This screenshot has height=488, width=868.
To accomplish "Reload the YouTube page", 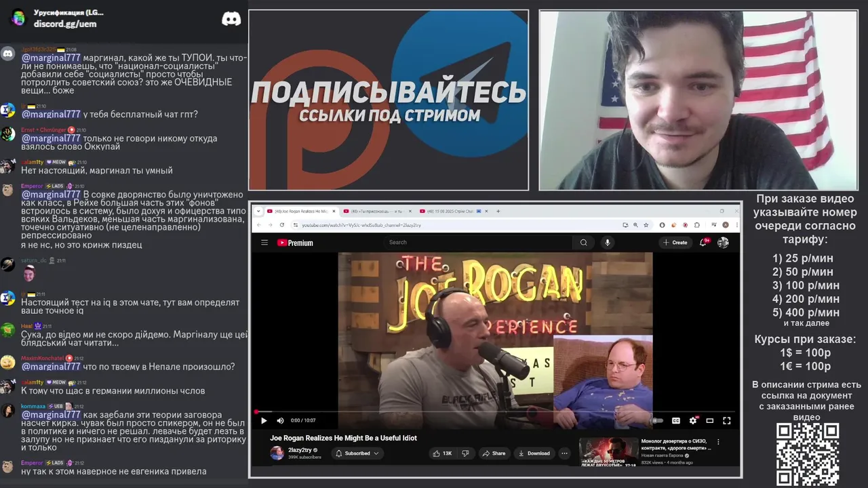I will pyautogui.click(x=282, y=225).
